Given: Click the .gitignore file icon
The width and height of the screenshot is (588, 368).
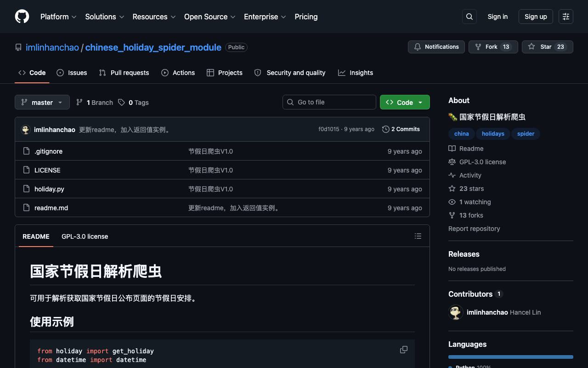Looking at the screenshot, I should click(26, 151).
